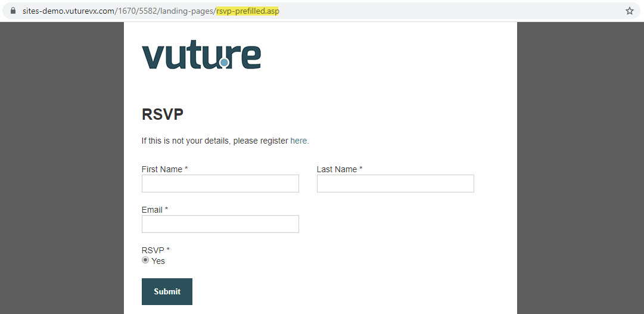Click the 'Last Name *' field label
644x314 pixels.
[340, 169]
